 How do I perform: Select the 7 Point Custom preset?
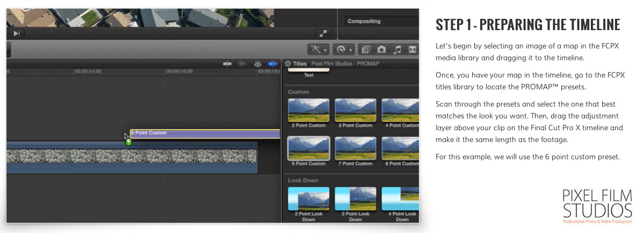pyautogui.click(x=355, y=148)
